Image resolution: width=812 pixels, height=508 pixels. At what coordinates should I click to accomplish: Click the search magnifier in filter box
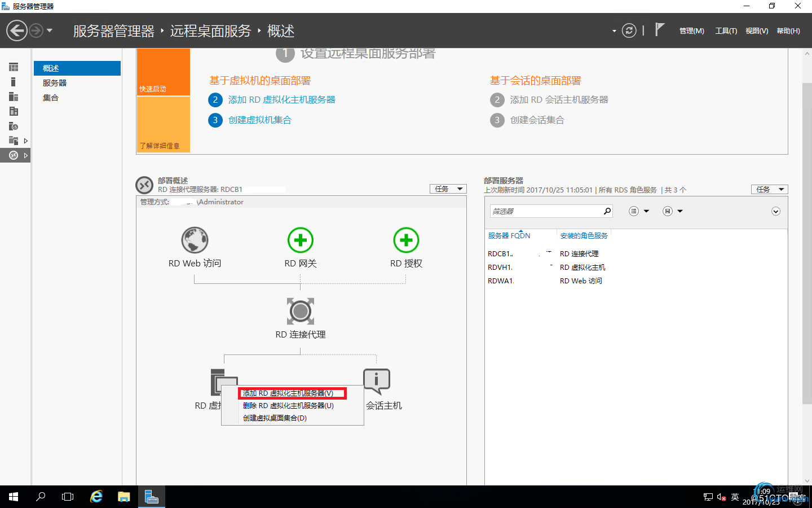607,211
